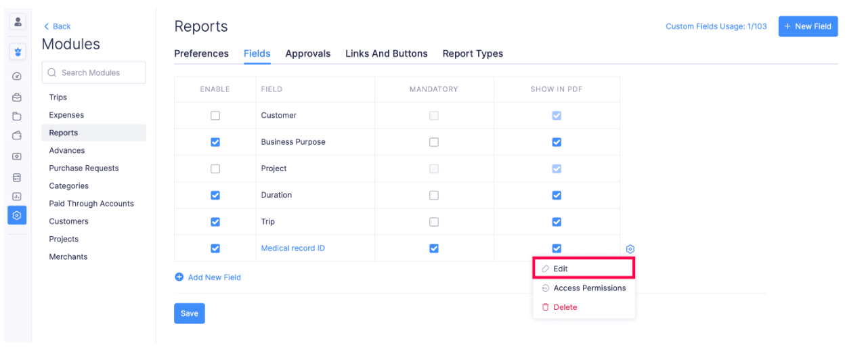Screen dimensions: 868x360
Task: Open the folder icon in left sidebar
Action: pyautogui.click(x=17, y=116)
